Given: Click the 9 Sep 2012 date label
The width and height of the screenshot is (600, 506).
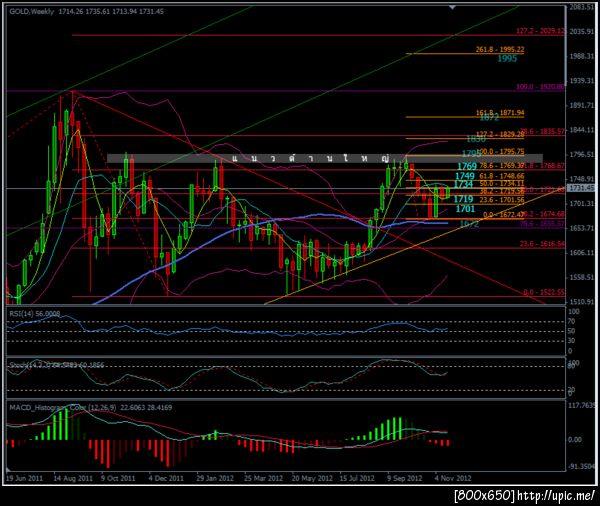Looking at the screenshot, I should click(x=404, y=478).
